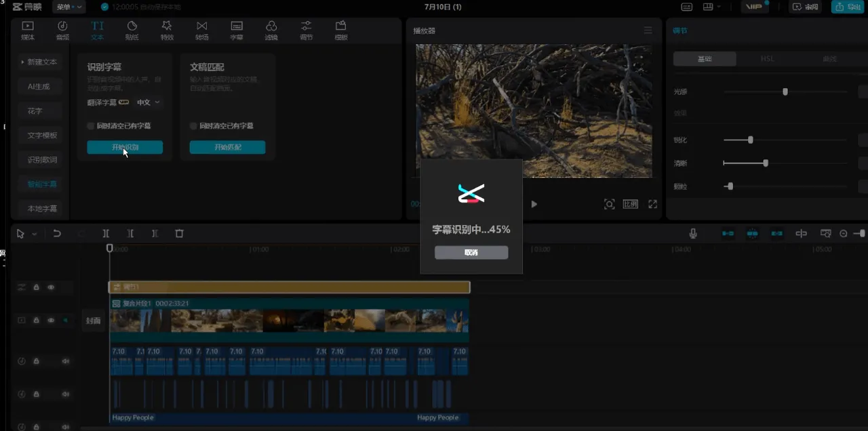Click the 锐化 sharpen slider handle
The width and height of the screenshot is (868, 431).
tap(750, 140)
